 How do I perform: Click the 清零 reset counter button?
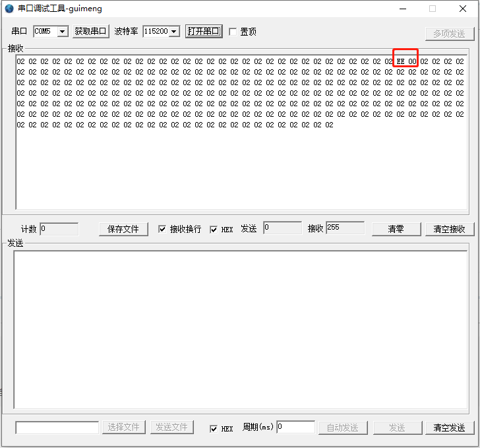tap(396, 229)
